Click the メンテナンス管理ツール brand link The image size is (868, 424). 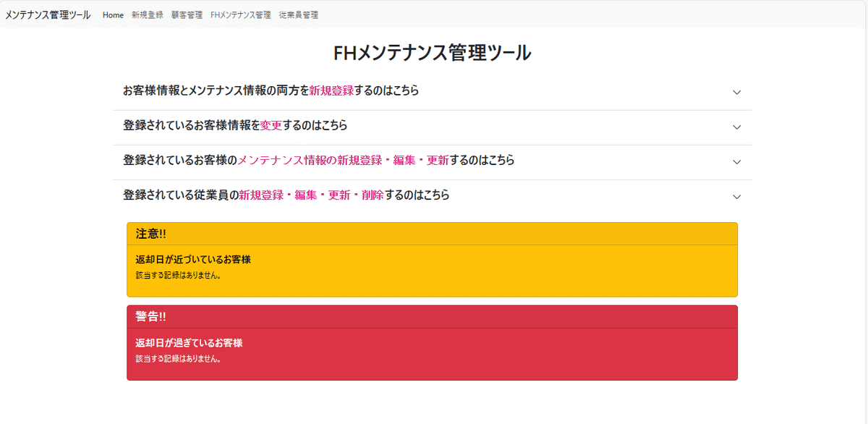coord(48,14)
